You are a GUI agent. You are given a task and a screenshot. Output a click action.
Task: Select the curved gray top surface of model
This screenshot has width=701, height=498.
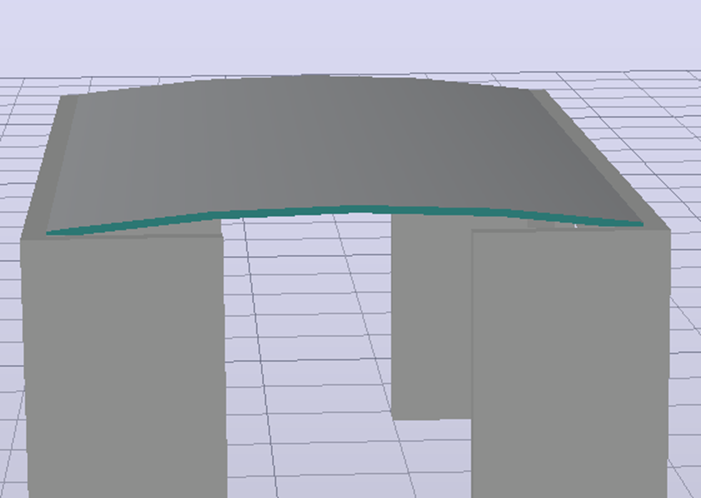(x=344, y=148)
